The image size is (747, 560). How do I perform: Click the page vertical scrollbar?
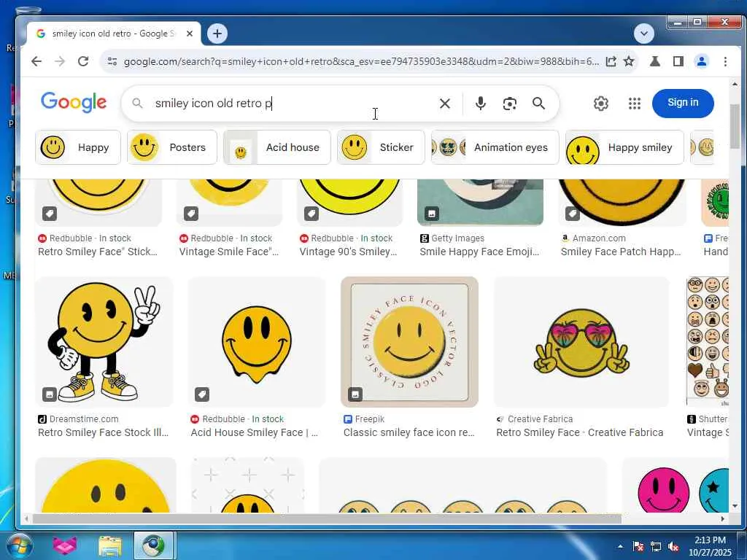(x=735, y=127)
